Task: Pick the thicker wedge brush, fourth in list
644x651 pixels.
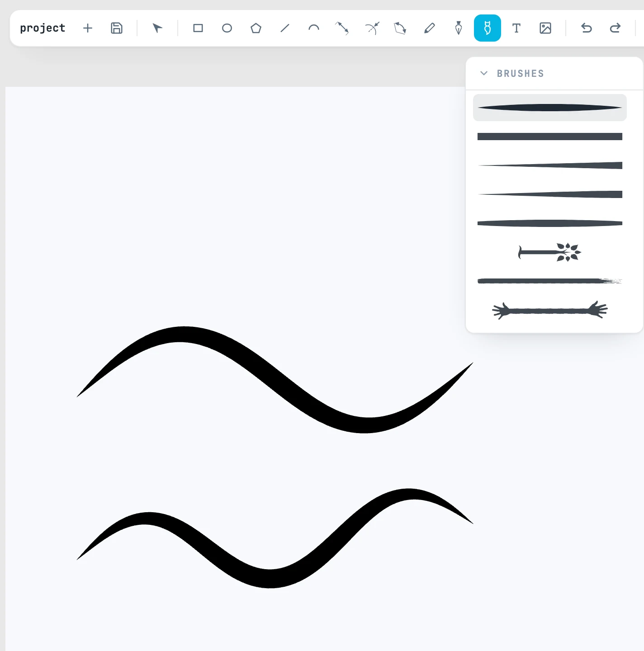Action: point(550,194)
